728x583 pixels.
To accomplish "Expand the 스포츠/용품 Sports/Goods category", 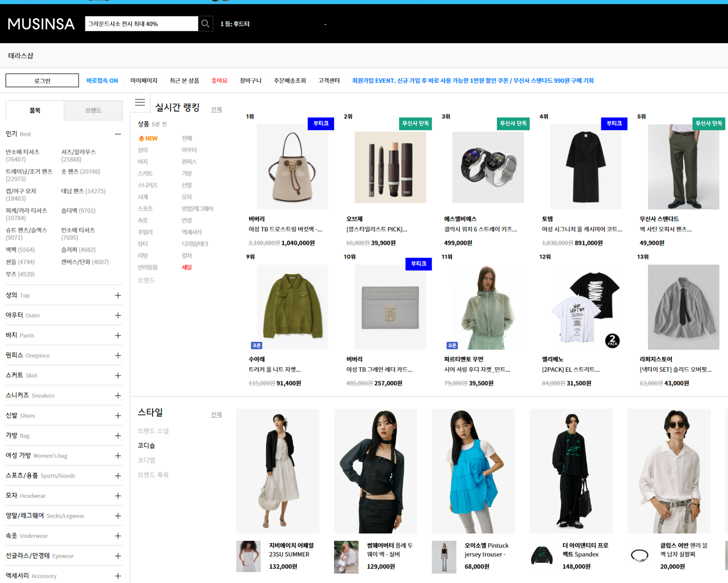I will [118, 476].
